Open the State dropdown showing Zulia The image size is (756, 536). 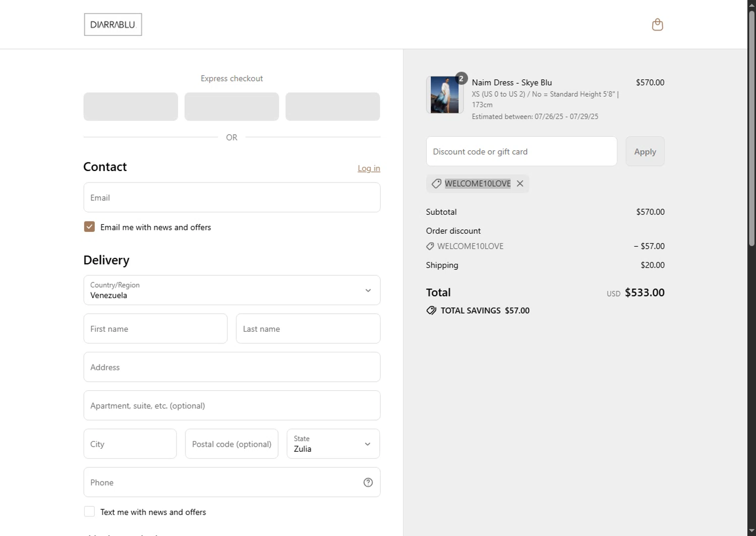[333, 444]
